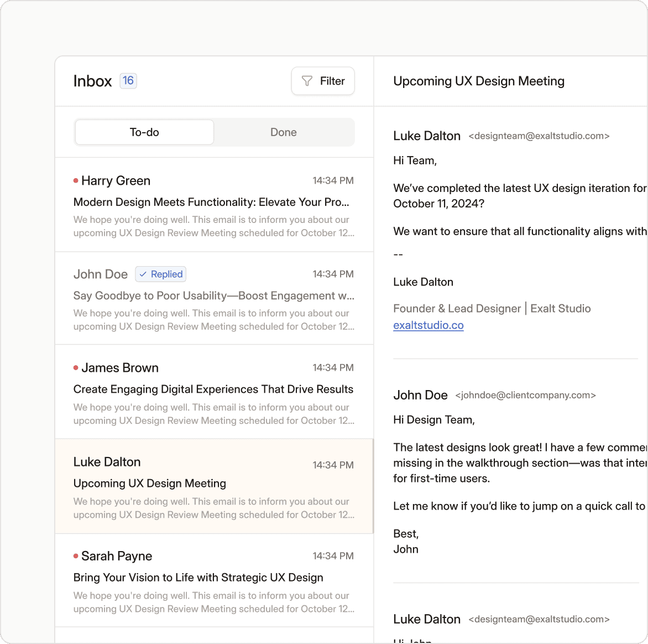This screenshot has height=644, width=648.
Task: Click Sarah Payne's unread red dot
Action: [x=76, y=556]
